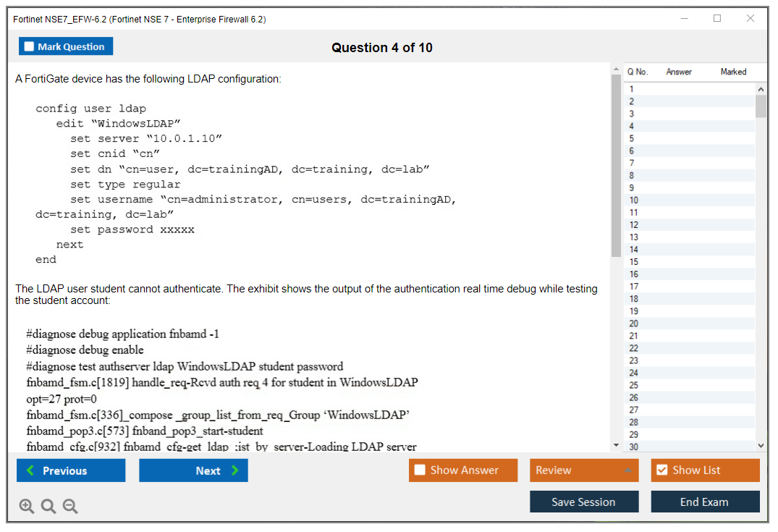Check the Mark Question checkbox

(x=30, y=46)
